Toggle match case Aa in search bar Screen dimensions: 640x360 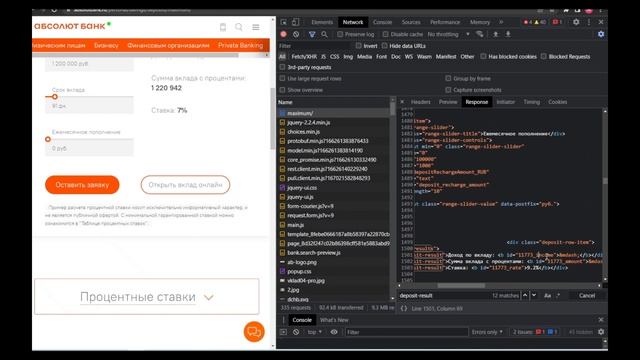[x=547, y=296]
